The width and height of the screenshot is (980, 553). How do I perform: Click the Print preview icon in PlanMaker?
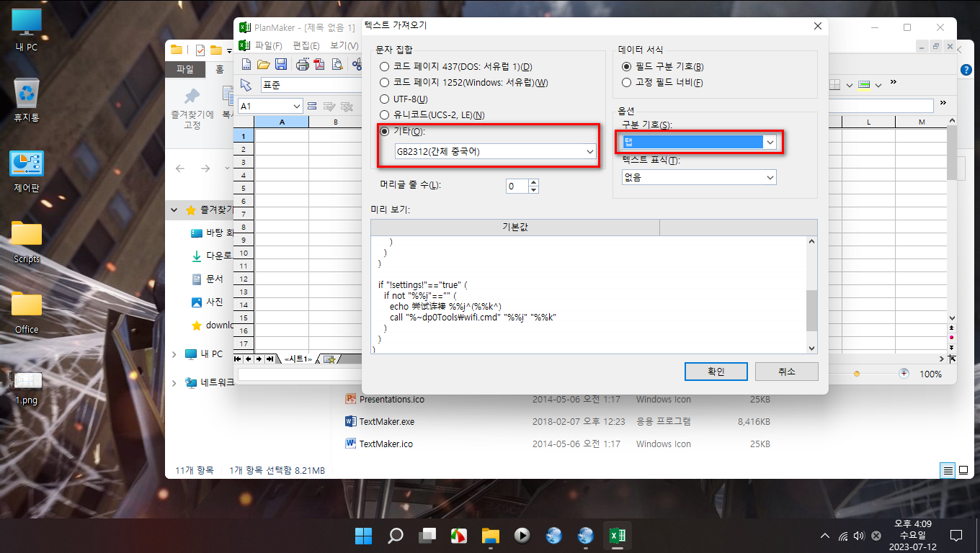coord(337,64)
